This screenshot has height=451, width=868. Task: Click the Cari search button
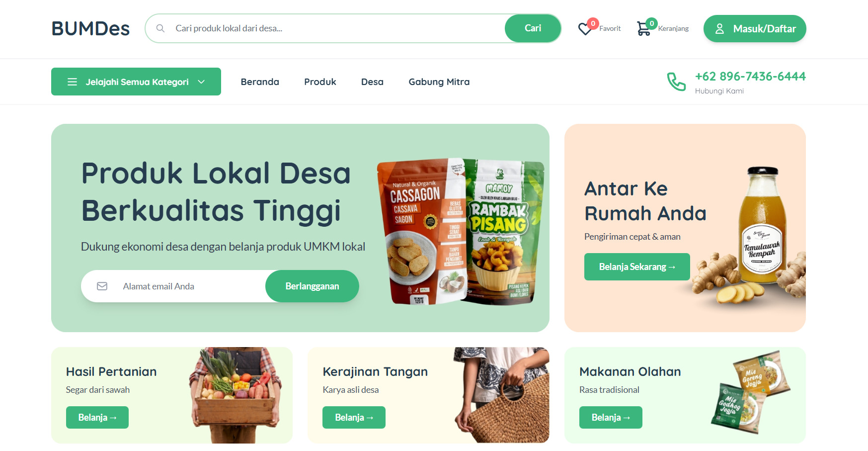533,28
